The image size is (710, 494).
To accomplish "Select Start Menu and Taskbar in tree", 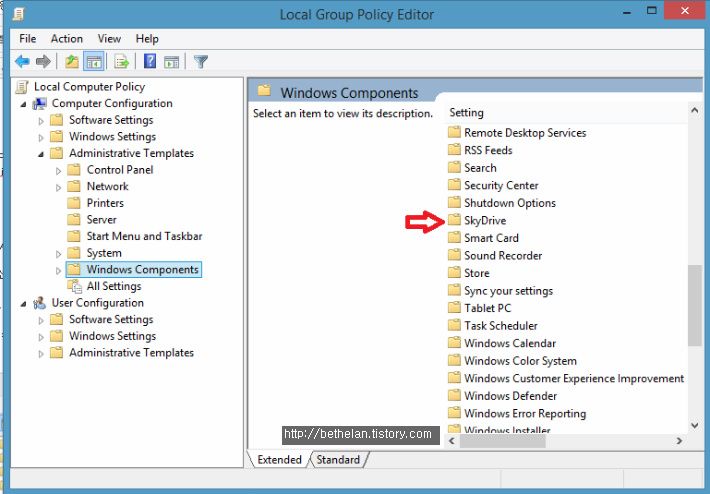I will 144,236.
